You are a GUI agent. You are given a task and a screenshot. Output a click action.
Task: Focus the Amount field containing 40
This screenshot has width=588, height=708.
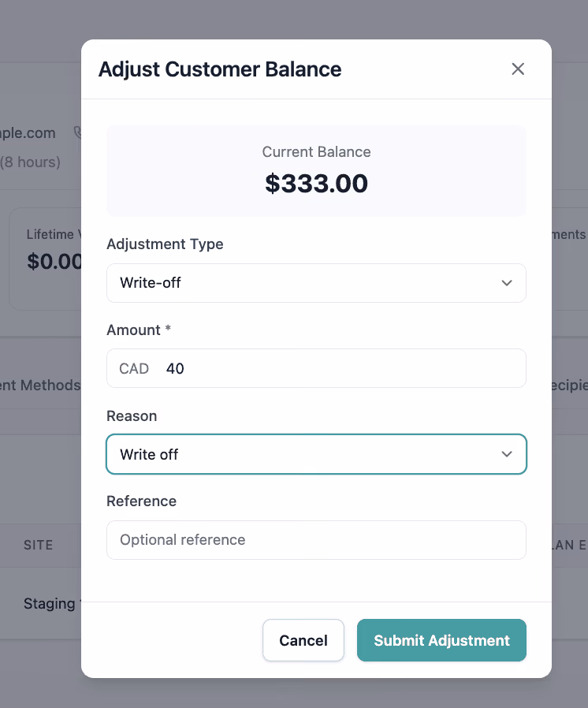pos(316,368)
